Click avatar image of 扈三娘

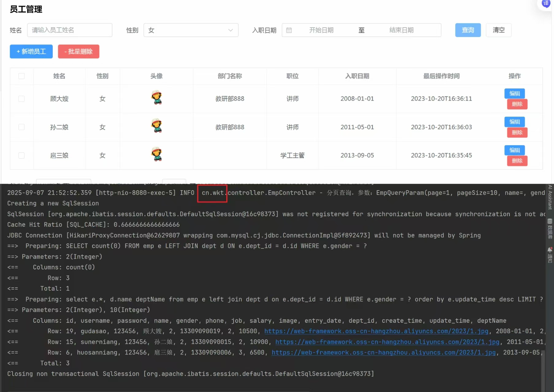coord(157,154)
